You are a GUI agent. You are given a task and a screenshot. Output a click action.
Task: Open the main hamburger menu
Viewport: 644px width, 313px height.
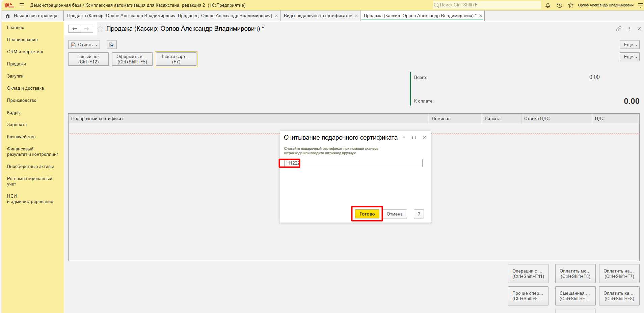(x=22, y=5)
